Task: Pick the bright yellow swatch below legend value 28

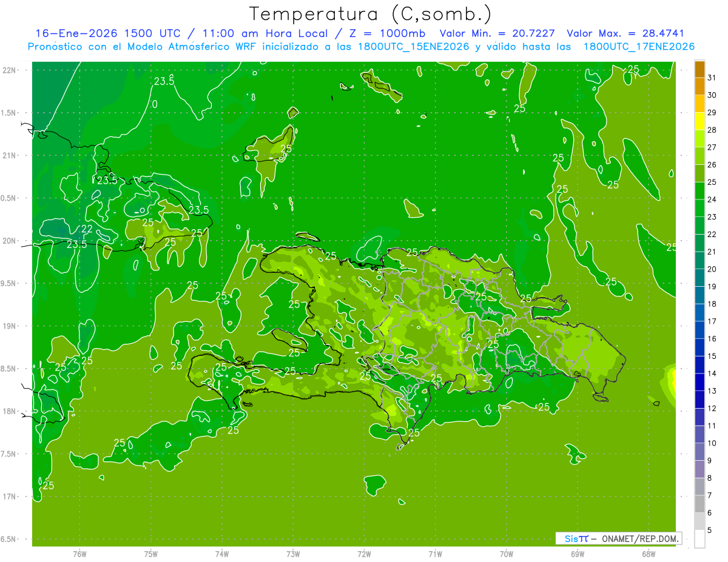Action: pyautogui.click(x=699, y=121)
